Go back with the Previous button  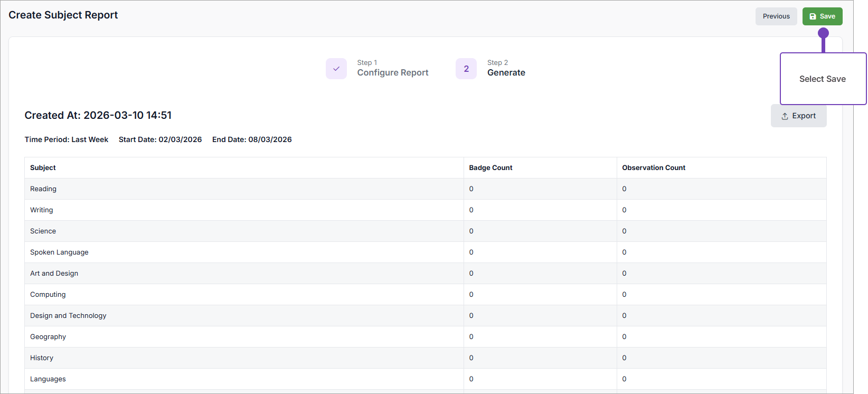pos(776,16)
